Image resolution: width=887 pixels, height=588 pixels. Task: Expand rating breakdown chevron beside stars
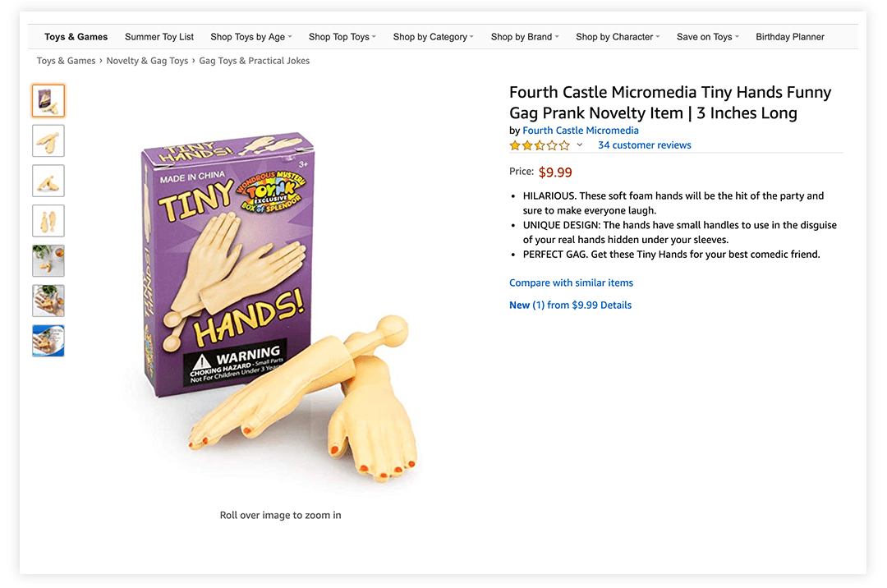coord(579,145)
